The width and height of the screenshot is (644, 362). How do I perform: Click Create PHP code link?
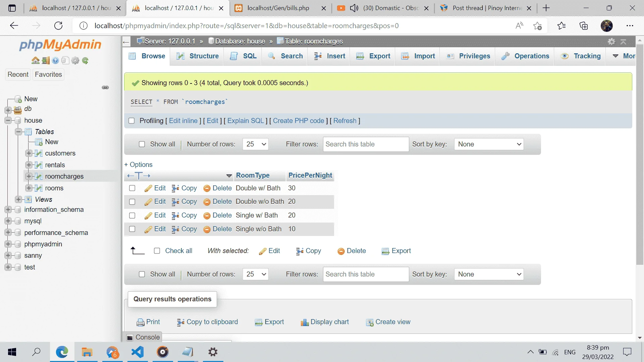[x=299, y=121]
